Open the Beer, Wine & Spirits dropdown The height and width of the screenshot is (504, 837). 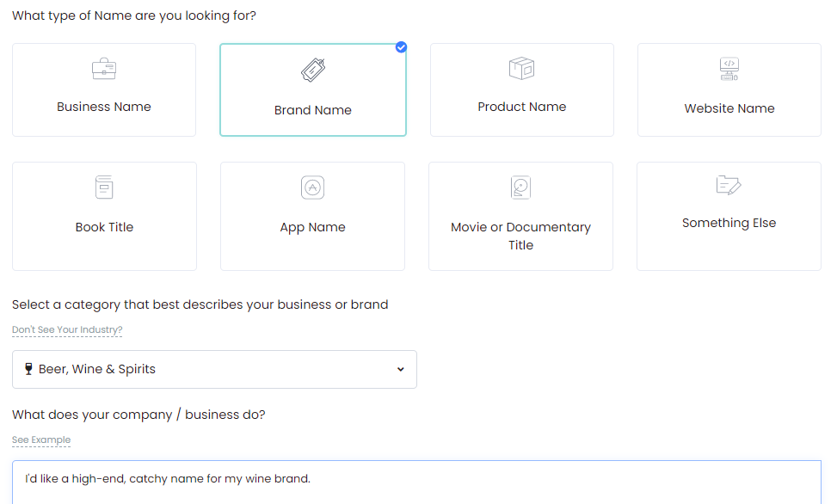(214, 370)
